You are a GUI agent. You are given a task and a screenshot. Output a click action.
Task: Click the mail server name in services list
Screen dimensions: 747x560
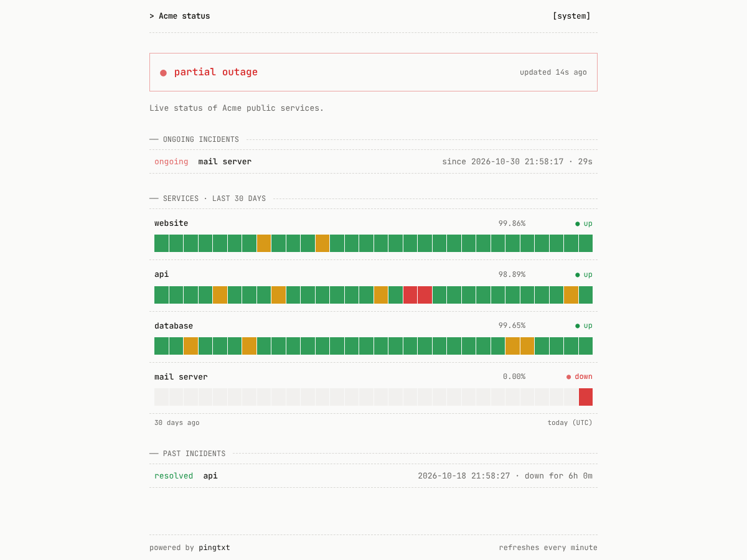pos(181,377)
